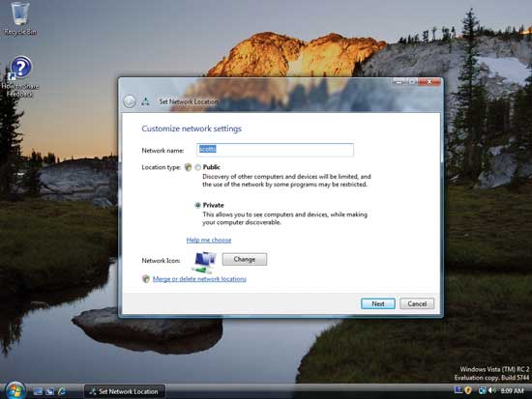Click the security shield tray icon
Image resolution: width=532 pixels, height=399 pixels.
pyautogui.click(x=468, y=390)
